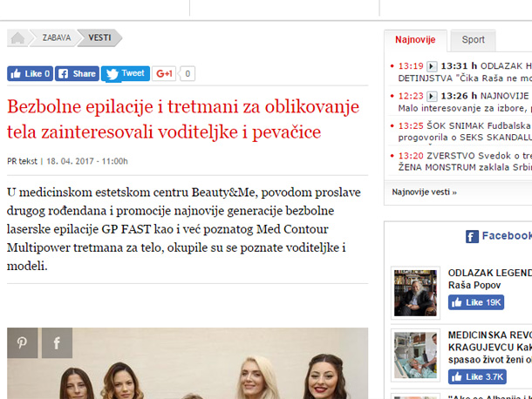Open the VESTI breadcrumb item
Image resolution: width=532 pixels, height=399 pixels.
[99, 37]
